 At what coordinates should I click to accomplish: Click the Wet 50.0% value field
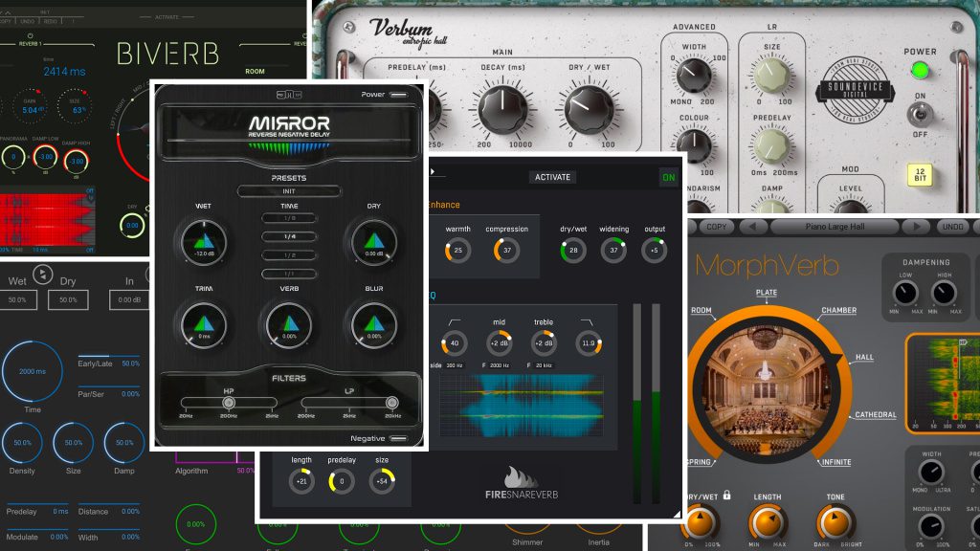17,299
